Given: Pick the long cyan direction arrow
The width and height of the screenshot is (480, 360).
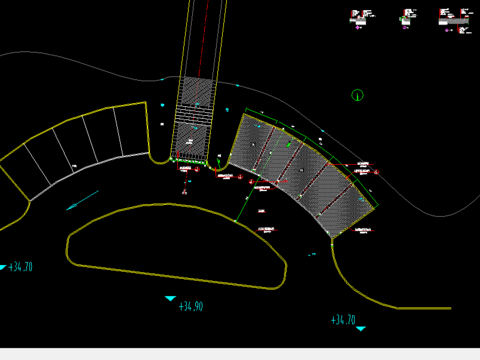Looking at the screenshot, I should (x=83, y=200).
